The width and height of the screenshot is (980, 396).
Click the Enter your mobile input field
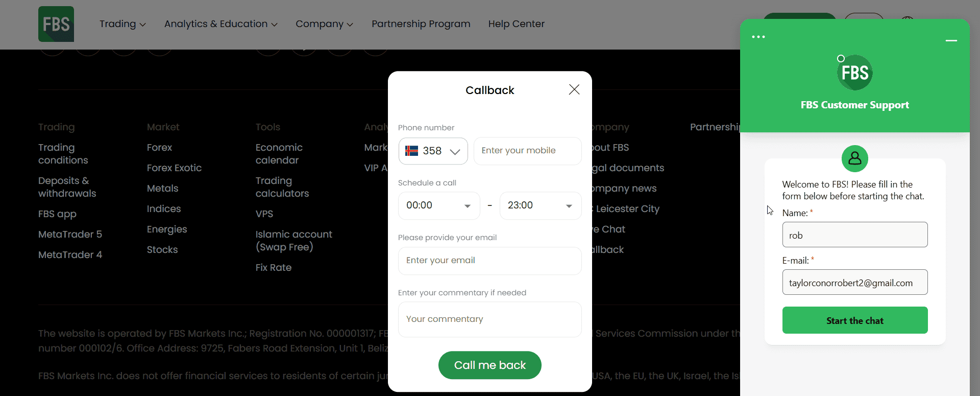pyautogui.click(x=527, y=151)
